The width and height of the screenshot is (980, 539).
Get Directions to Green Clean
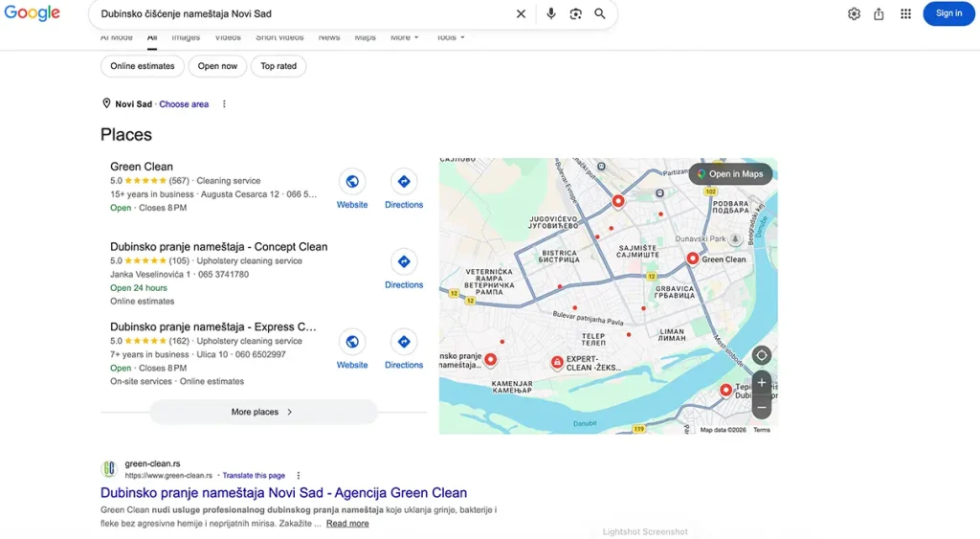404,181
